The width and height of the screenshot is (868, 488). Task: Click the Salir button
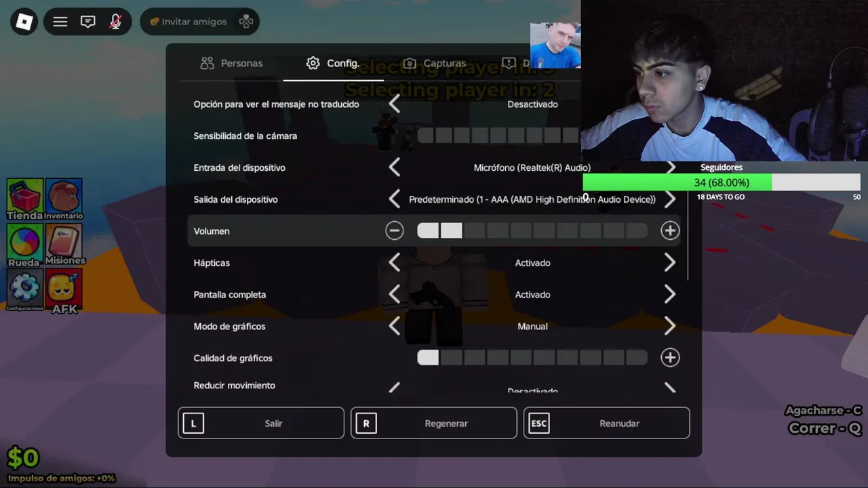point(261,423)
